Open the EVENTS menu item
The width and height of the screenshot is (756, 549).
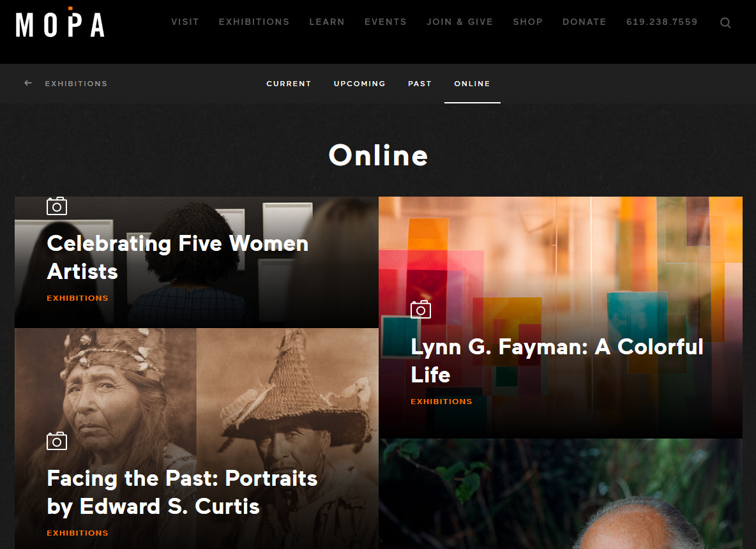(386, 22)
